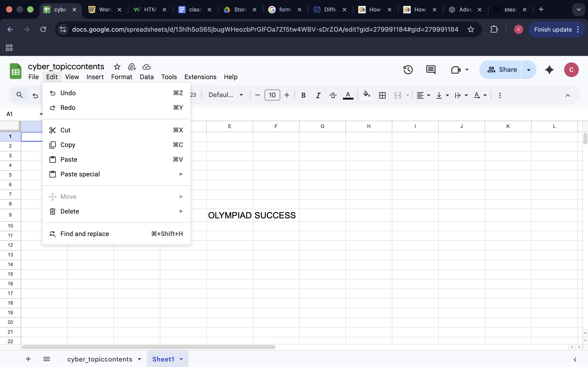Expand the Sheet1 tab menu
Screen dimensions: 588x367
point(181,359)
